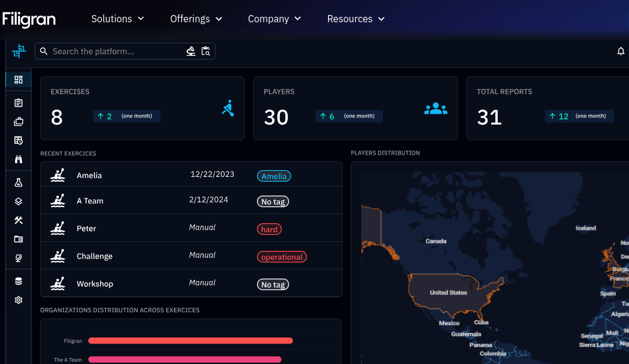Open the folder panel icon in sidebar

tap(19, 239)
